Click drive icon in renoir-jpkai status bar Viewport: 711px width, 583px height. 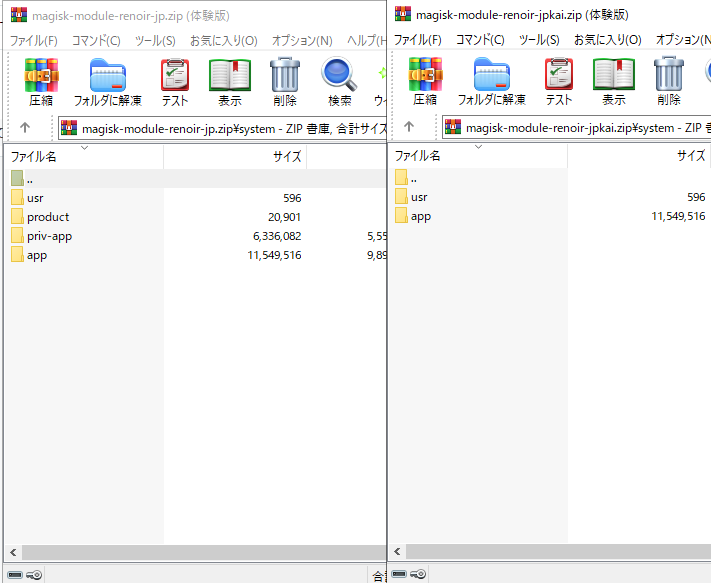tap(399, 574)
